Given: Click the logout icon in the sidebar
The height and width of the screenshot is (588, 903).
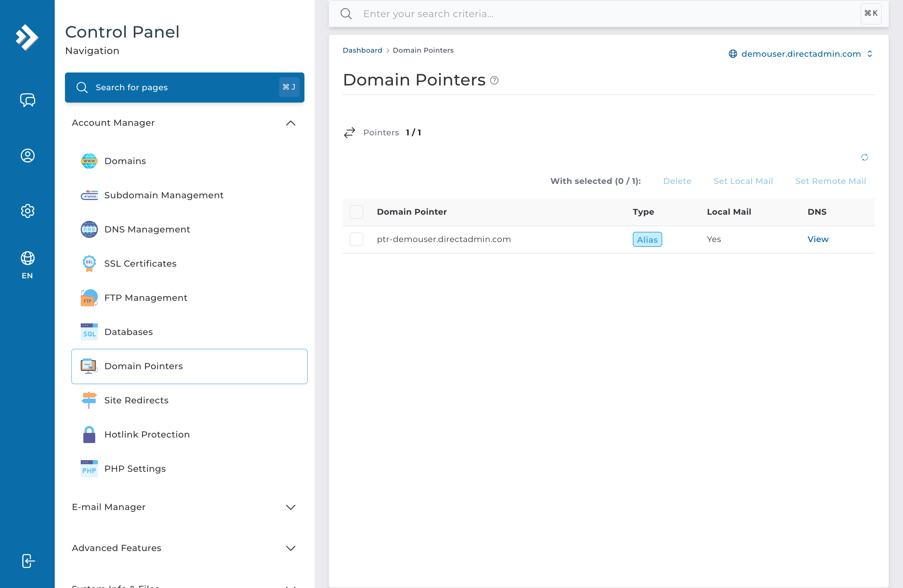Looking at the screenshot, I should coord(28,561).
